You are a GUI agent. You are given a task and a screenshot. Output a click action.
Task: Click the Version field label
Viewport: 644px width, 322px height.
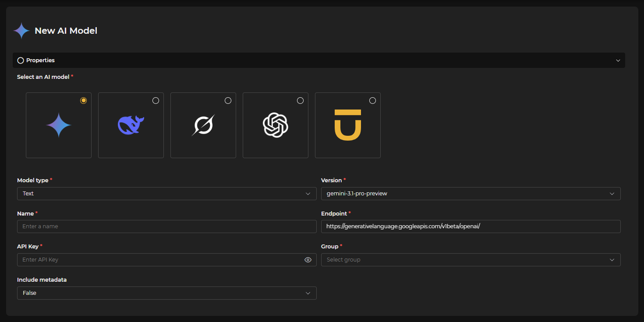click(331, 180)
